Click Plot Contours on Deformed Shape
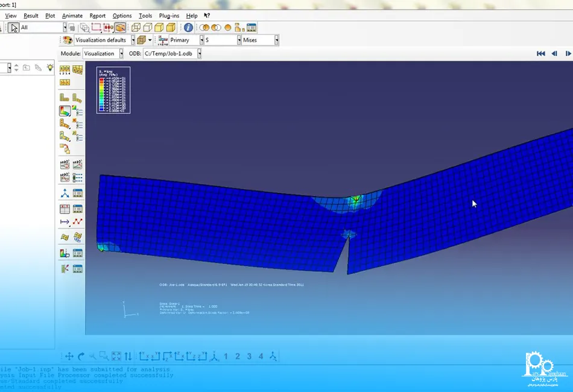This screenshot has height=392, width=573. click(x=65, y=111)
